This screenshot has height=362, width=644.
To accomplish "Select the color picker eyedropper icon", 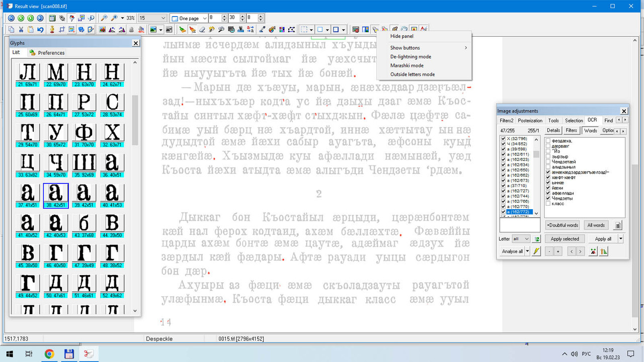I will [262, 30].
